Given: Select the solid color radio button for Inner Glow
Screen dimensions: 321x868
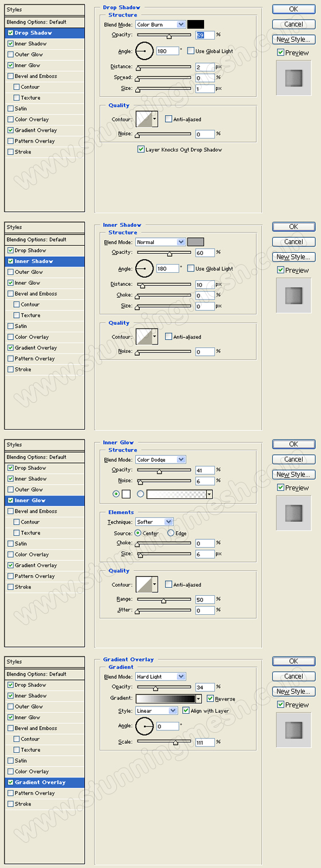Looking at the screenshot, I should [x=116, y=494].
